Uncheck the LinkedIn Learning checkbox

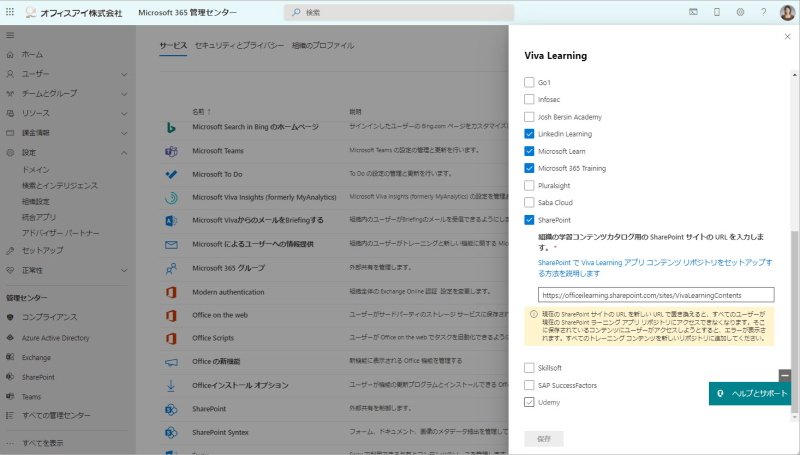pos(529,134)
